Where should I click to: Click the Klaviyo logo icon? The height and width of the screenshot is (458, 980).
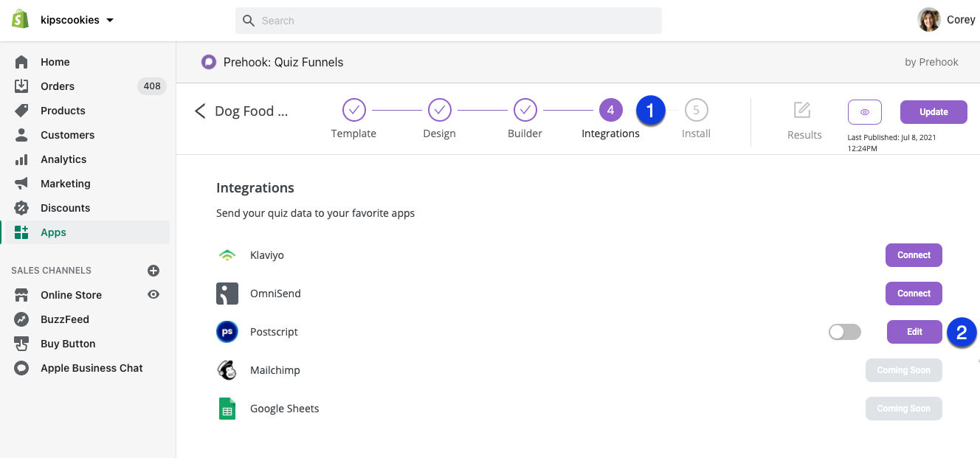(x=227, y=255)
